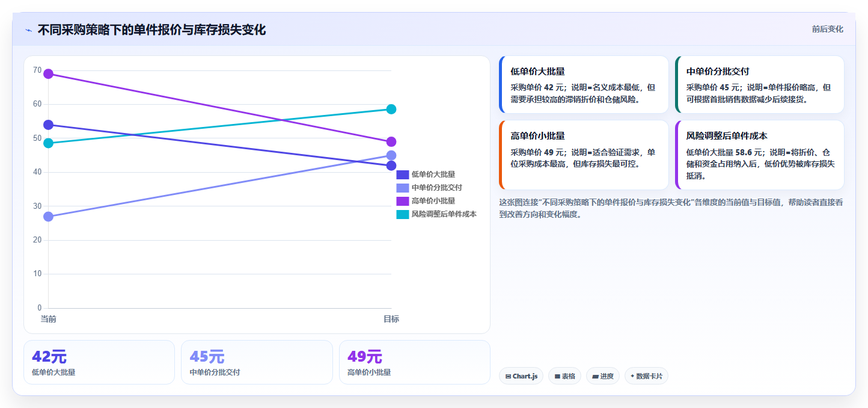Click the light-blue data point at 目标 45
The width and height of the screenshot is (868, 408).
[x=391, y=155]
